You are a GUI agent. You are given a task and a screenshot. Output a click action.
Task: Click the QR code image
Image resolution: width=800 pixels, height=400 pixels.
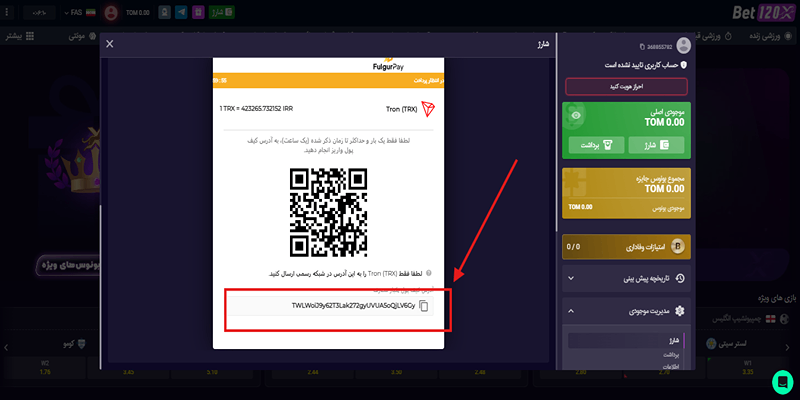click(329, 209)
